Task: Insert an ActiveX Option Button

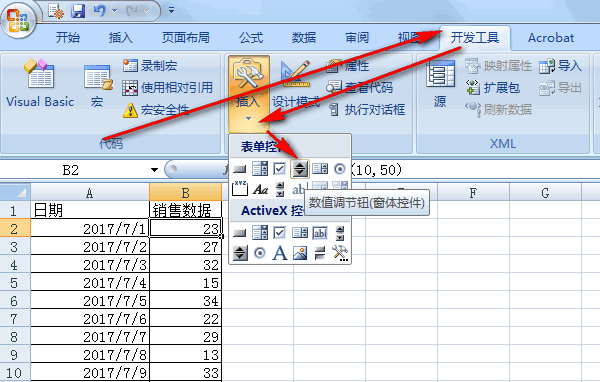Action: (260, 253)
